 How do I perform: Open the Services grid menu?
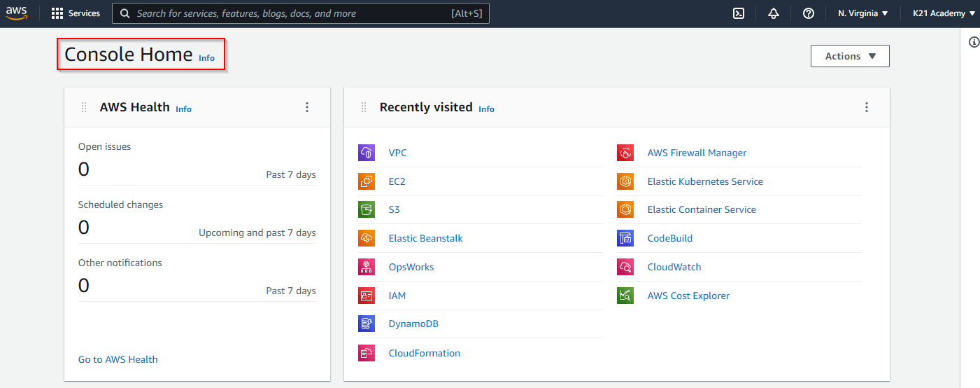[x=76, y=13]
